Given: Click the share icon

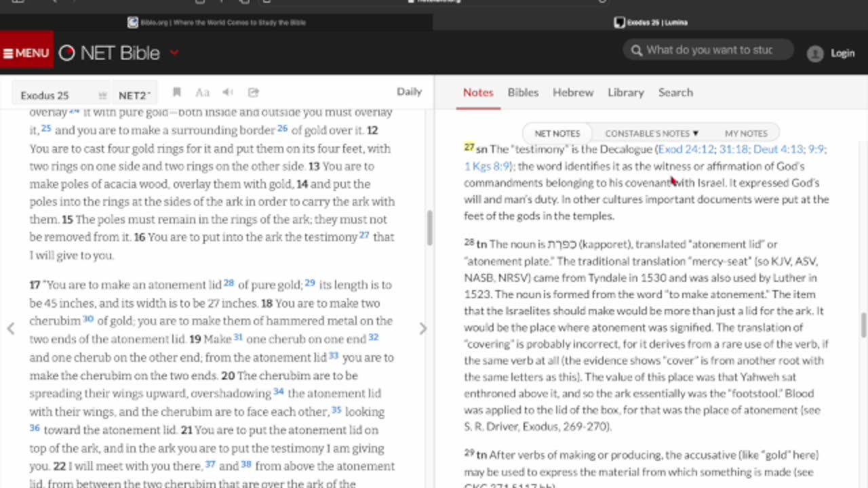Looking at the screenshot, I should 254,92.
